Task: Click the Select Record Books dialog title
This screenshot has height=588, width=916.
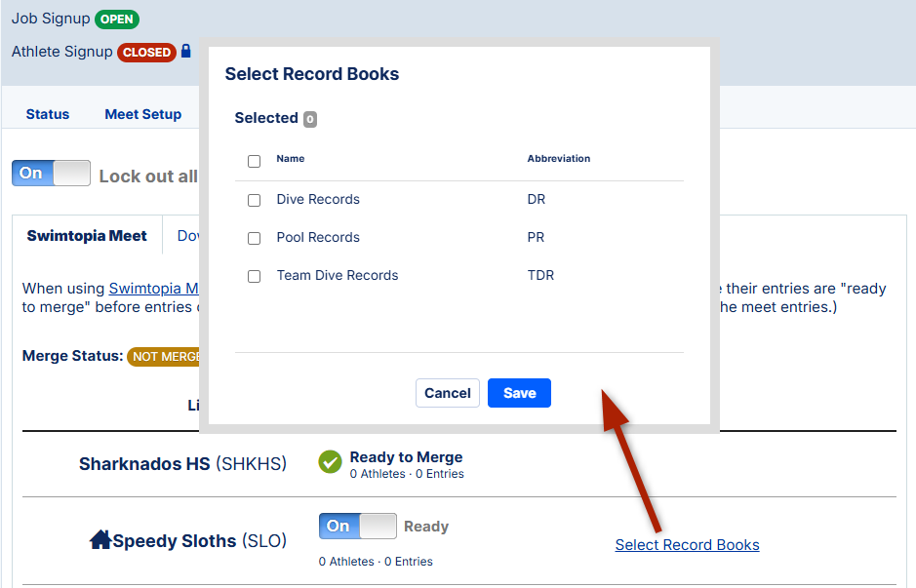Action: [312, 74]
